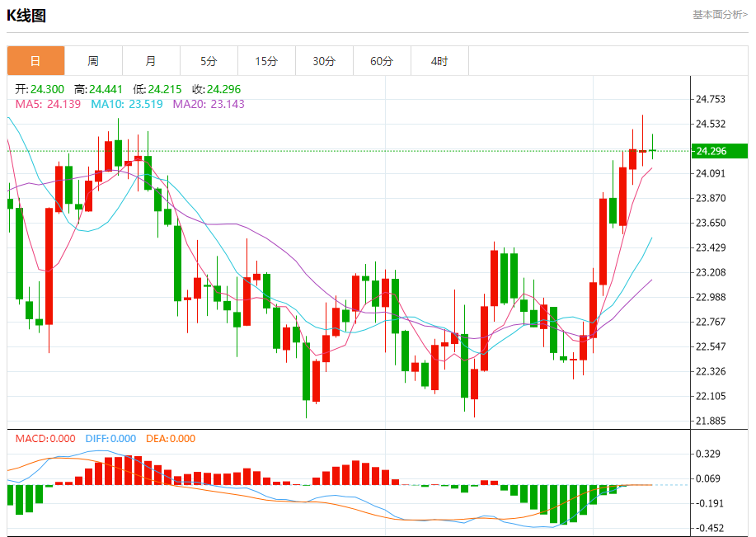Select the 日 daily chart tab
Image resolution: width=756 pixels, height=537 pixels.
(x=35, y=61)
